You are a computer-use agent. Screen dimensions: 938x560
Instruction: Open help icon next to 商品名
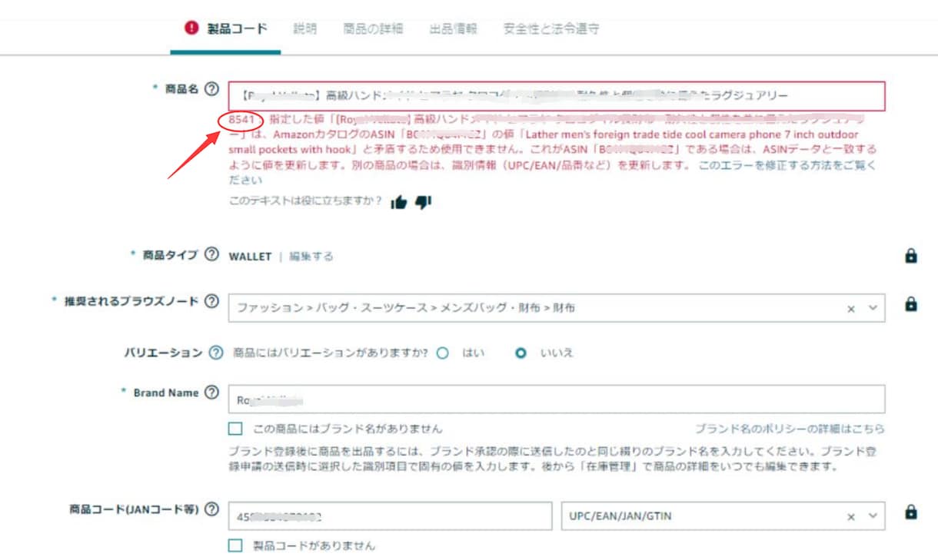(x=211, y=89)
